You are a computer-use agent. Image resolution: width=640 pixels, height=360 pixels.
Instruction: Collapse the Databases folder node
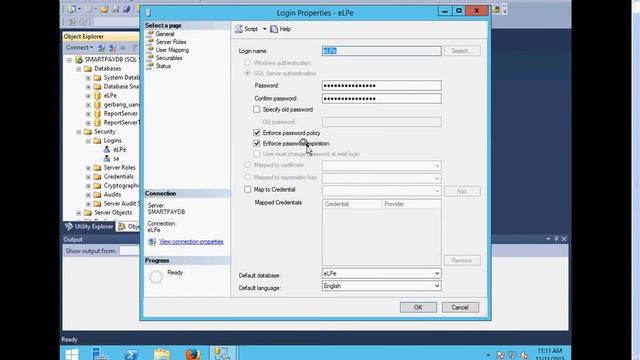pos(78,69)
